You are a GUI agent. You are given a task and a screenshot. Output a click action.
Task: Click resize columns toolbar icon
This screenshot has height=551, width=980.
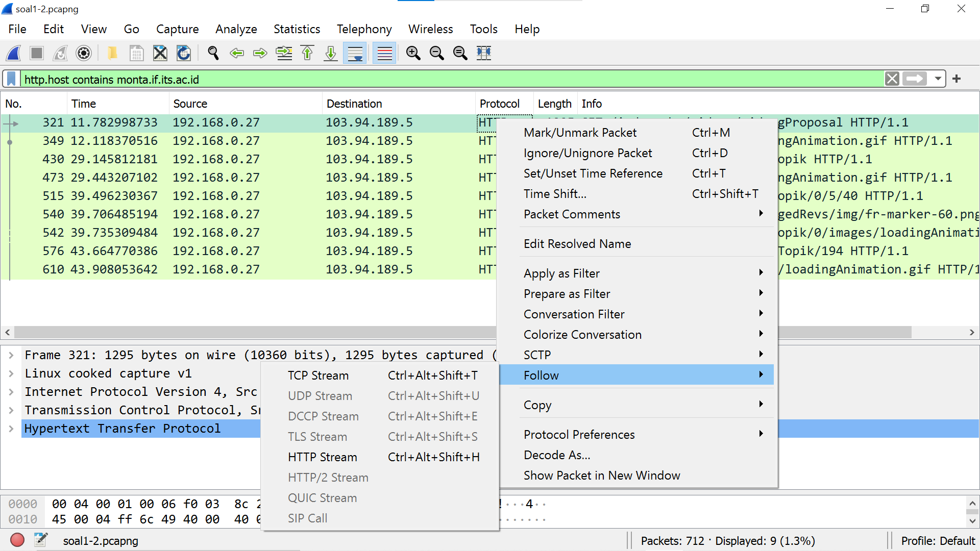coord(483,53)
